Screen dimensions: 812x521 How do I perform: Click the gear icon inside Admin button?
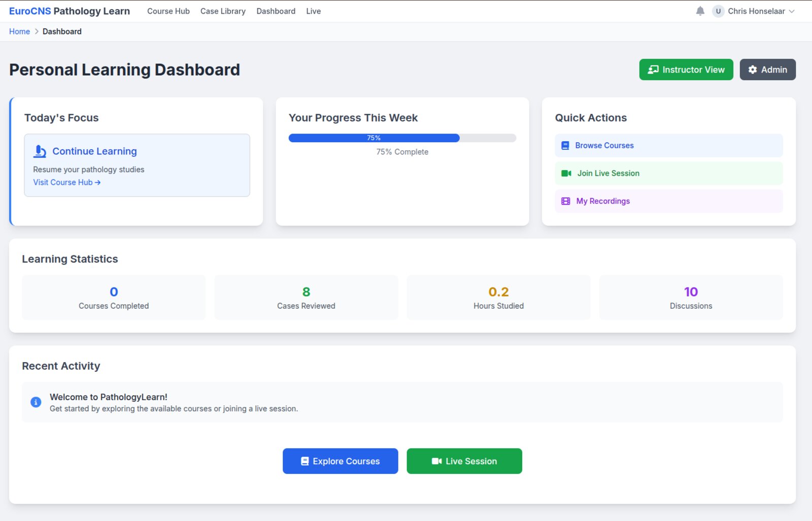[x=753, y=70]
